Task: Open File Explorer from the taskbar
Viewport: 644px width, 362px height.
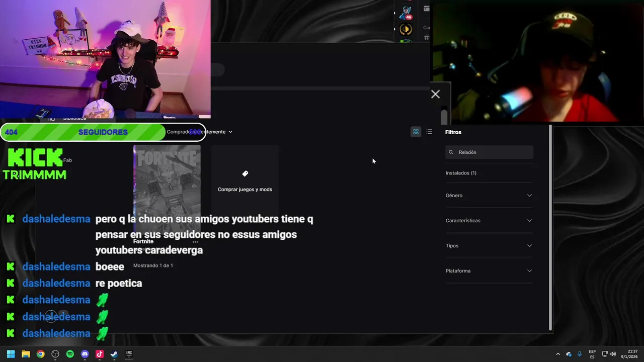Action: [x=26, y=354]
